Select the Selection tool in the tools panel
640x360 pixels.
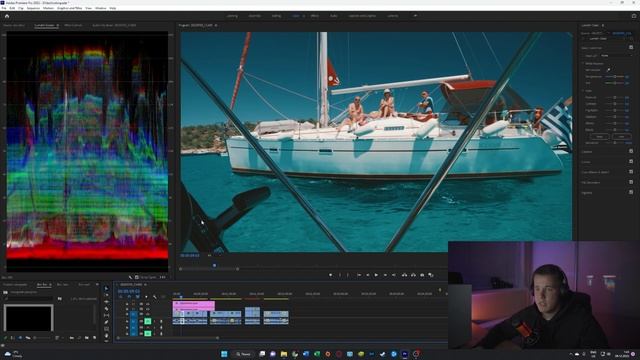click(x=107, y=289)
